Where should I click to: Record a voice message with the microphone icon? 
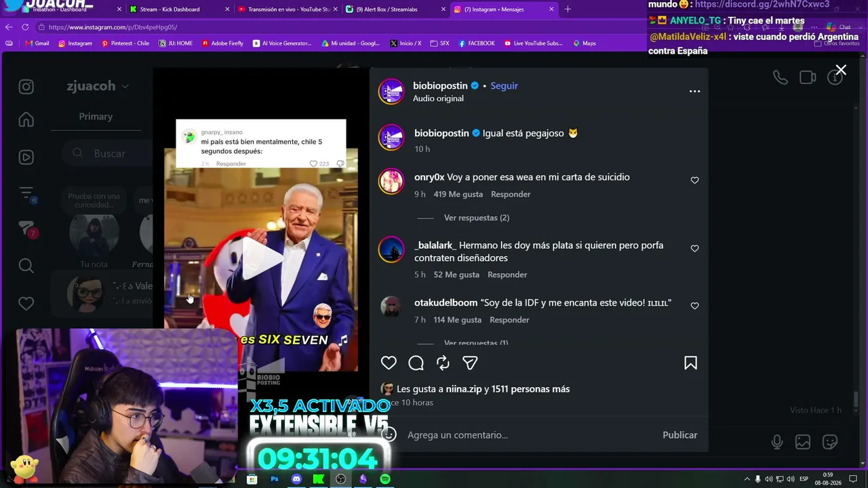[x=777, y=442]
